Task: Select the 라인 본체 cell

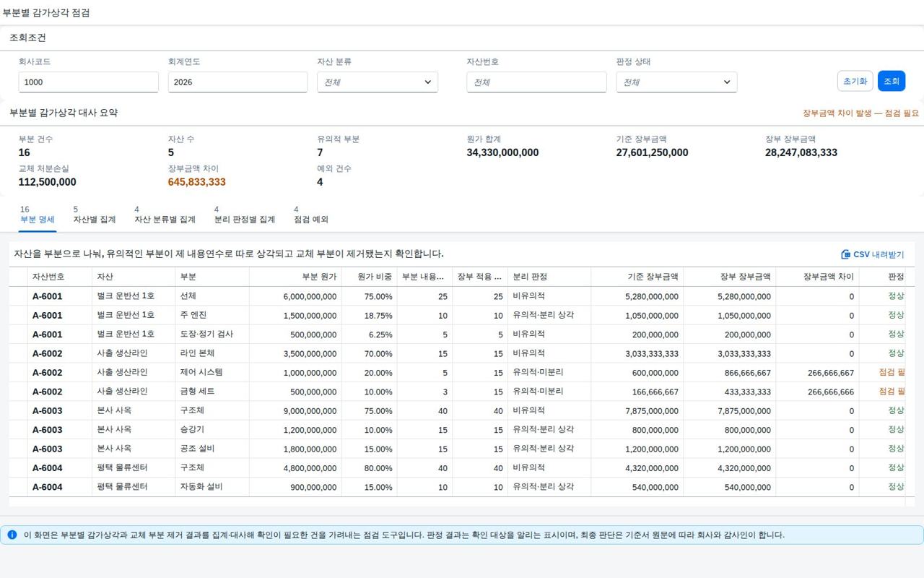Action: click(212, 353)
